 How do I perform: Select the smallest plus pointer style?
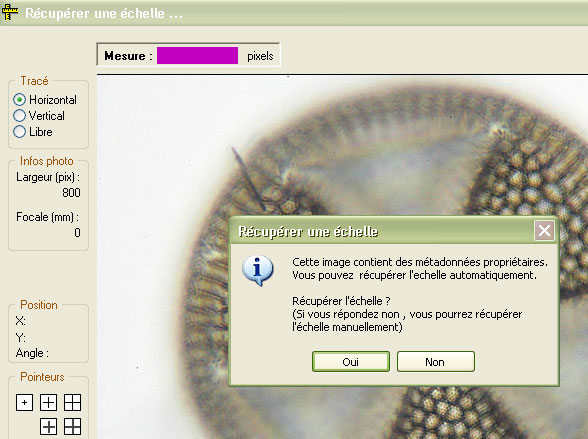click(24, 403)
